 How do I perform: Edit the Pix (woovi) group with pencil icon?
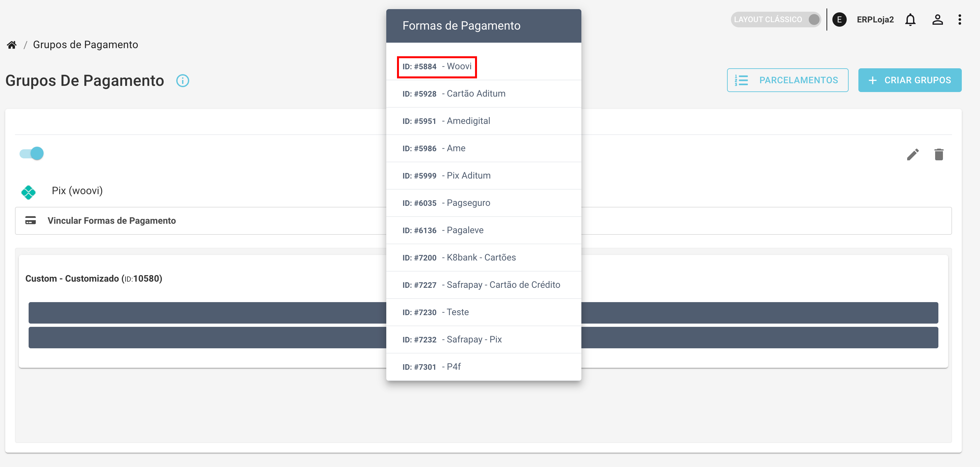tap(912, 154)
